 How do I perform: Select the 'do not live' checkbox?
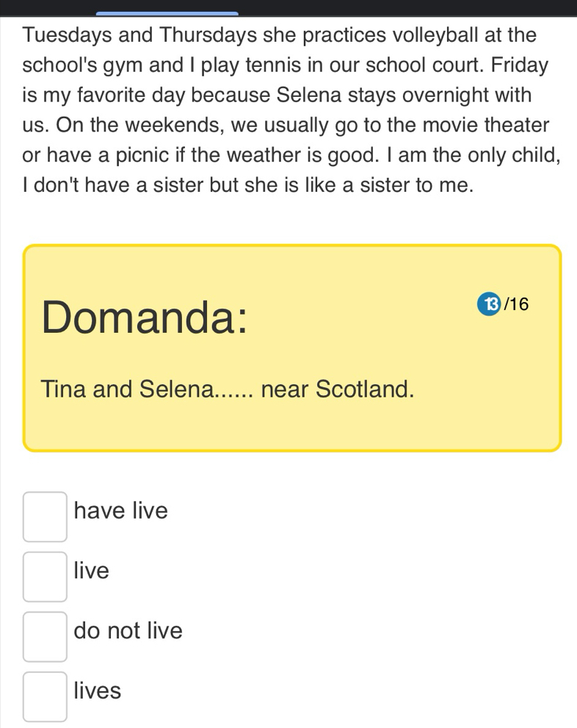[x=45, y=636]
